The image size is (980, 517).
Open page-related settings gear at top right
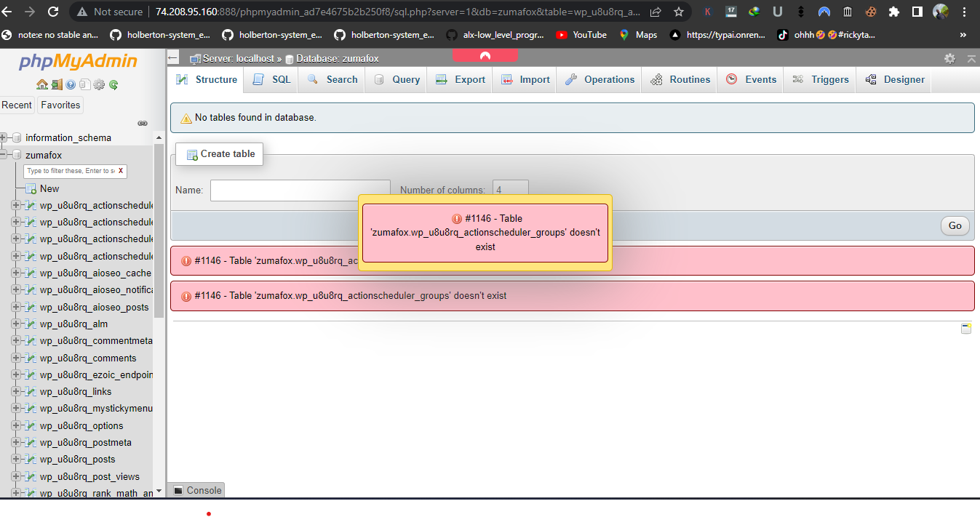(x=949, y=58)
